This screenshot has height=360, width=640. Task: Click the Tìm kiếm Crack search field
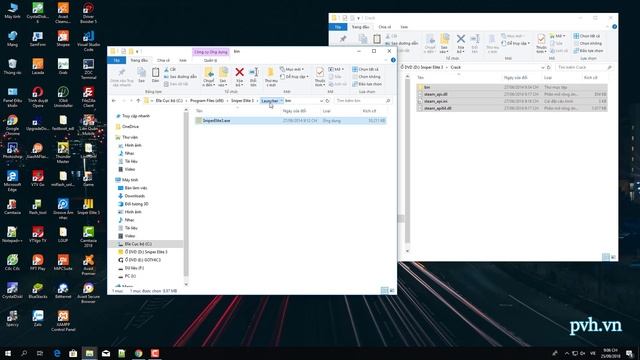point(584,67)
